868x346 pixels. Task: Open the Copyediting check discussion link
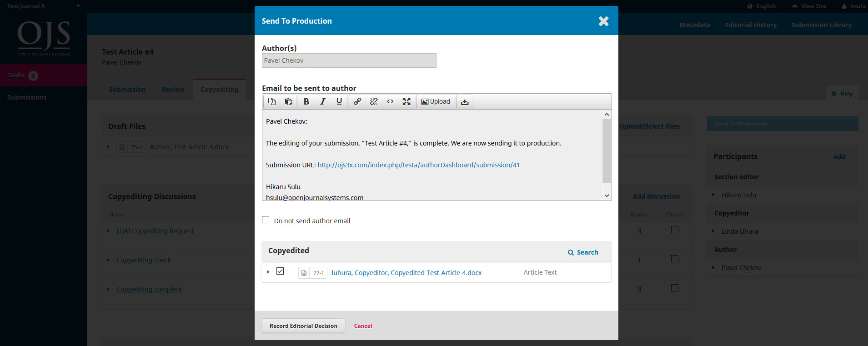[x=144, y=260]
